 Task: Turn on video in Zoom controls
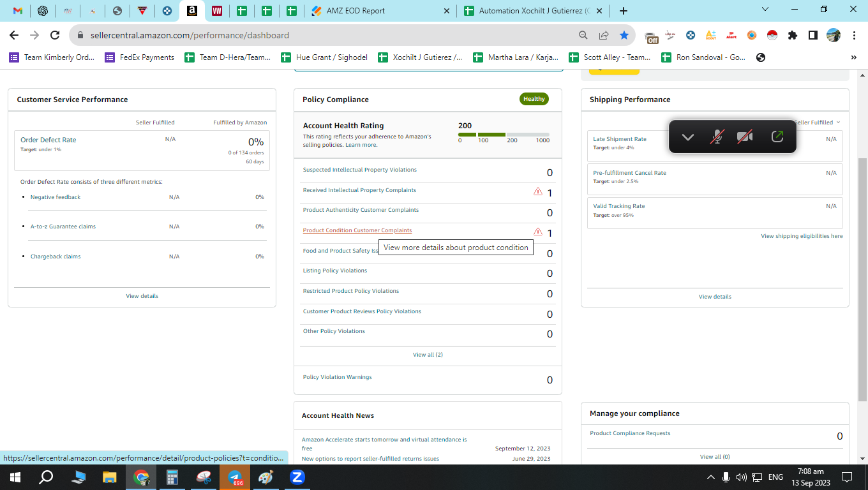click(x=744, y=137)
